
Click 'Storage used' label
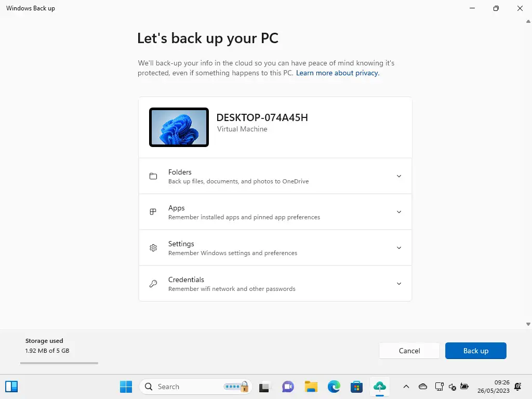click(x=44, y=341)
